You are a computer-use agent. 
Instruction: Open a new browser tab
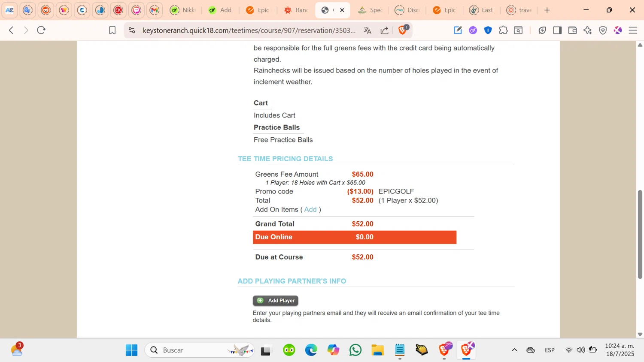point(547,10)
